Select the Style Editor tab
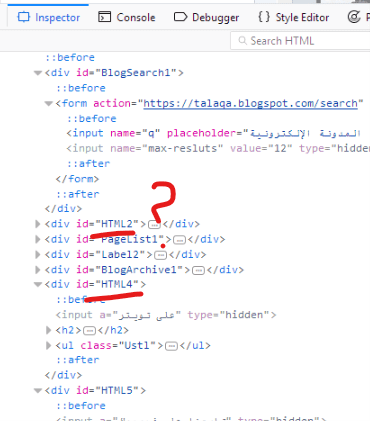370x421 pixels. [294, 17]
